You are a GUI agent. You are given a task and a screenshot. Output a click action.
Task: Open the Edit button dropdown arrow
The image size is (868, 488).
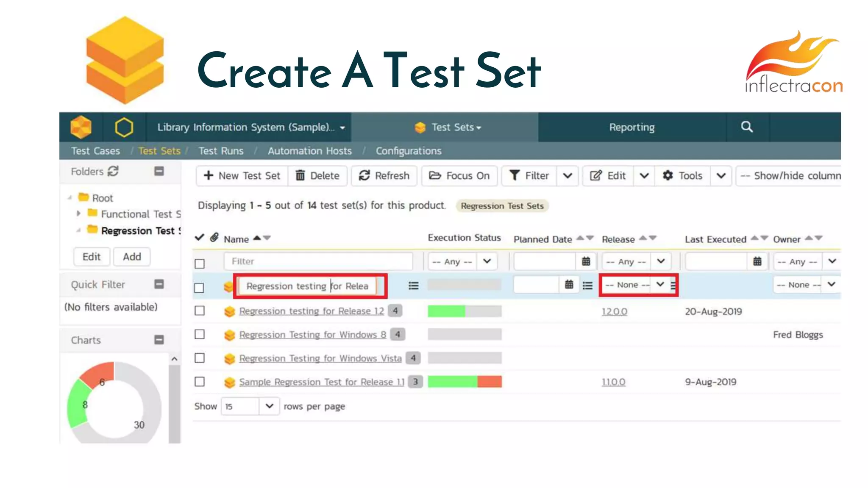644,175
